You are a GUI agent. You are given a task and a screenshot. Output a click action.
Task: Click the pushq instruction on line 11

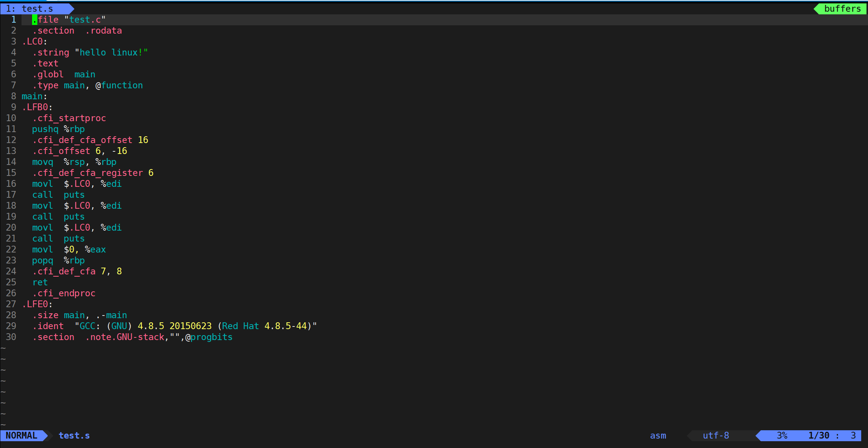click(45, 129)
